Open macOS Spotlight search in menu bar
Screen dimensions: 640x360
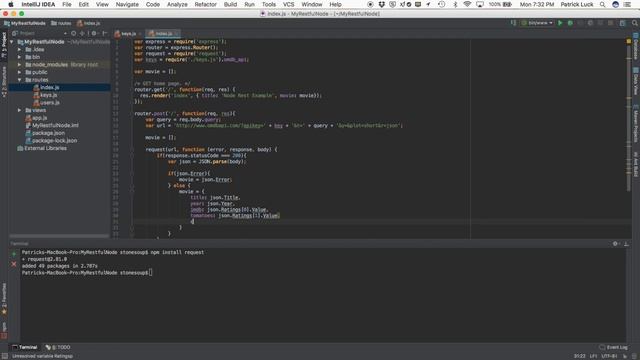click(x=602, y=4)
